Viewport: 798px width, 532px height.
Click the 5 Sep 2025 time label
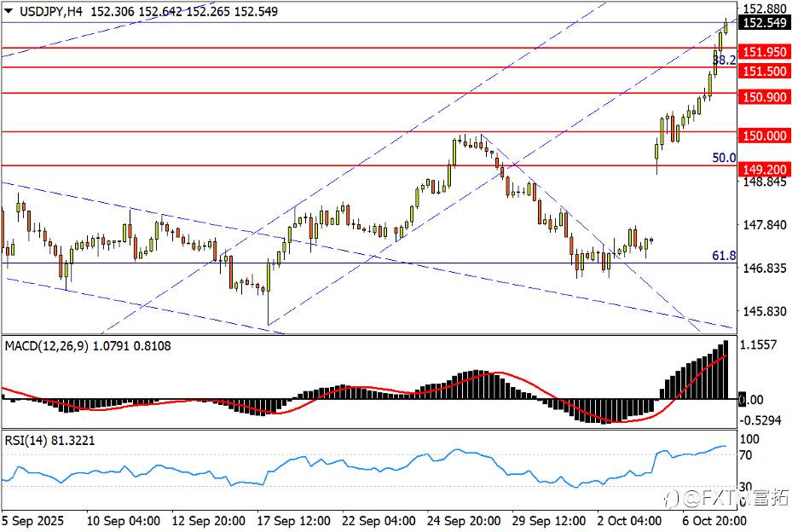[x=33, y=521]
